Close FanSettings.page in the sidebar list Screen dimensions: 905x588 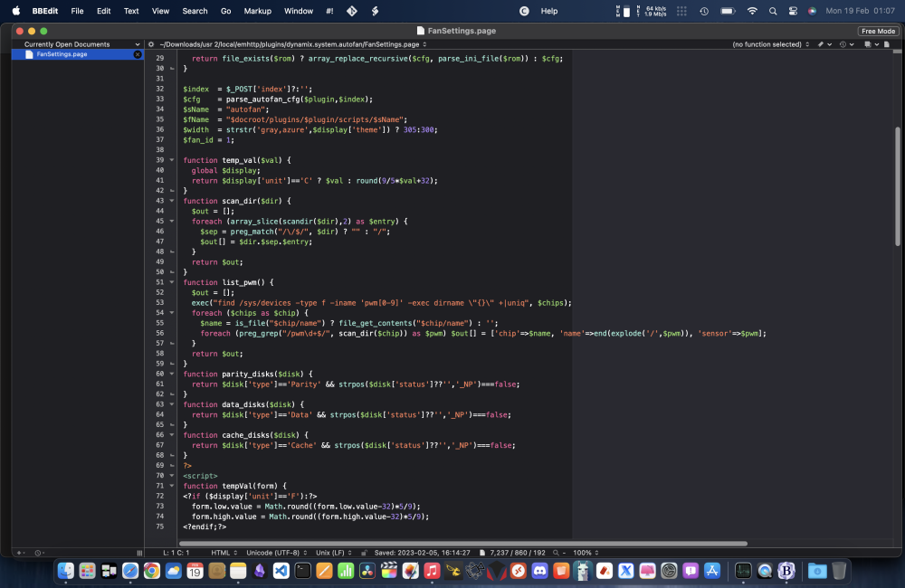[138, 54]
